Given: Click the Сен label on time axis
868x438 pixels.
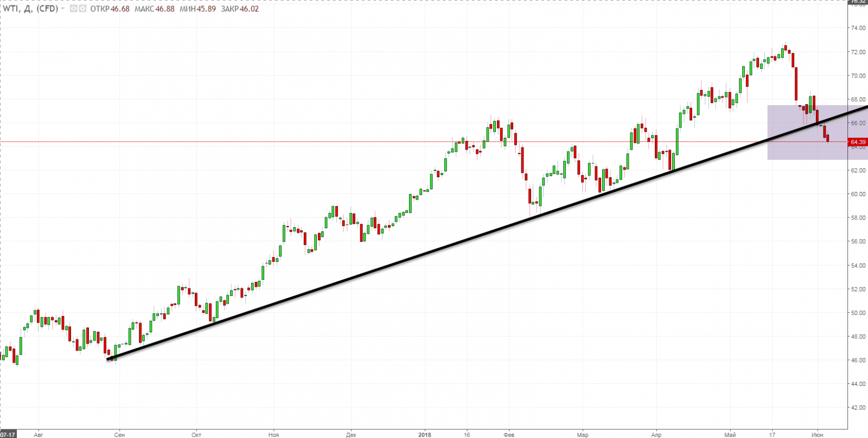Looking at the screenshot, I should 119,434.
